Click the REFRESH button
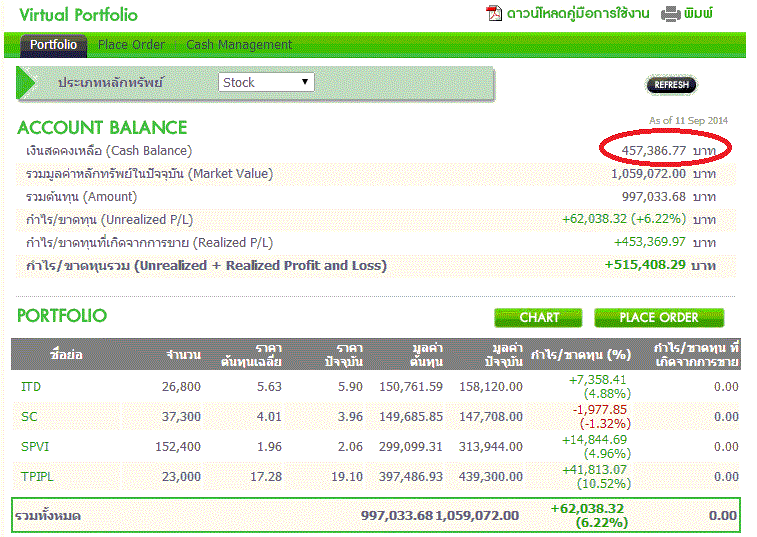The image size is (757, 537). click(x=672, y=85)
